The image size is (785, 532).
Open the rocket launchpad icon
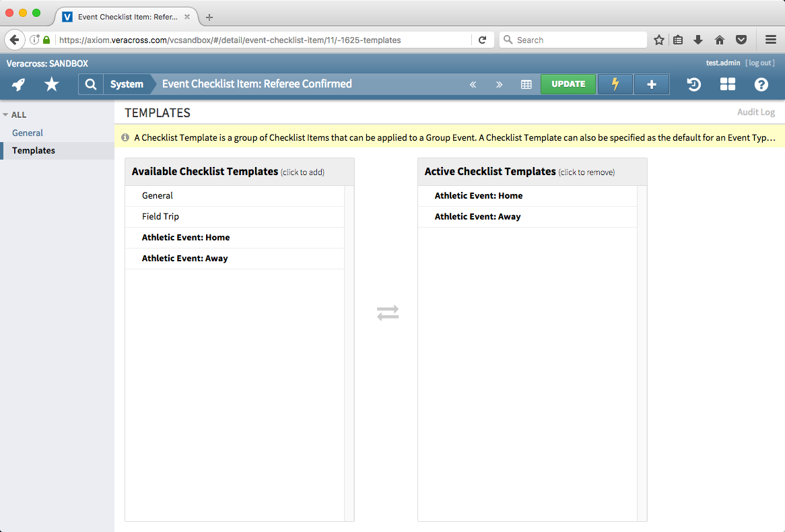[x=19, y=84]
